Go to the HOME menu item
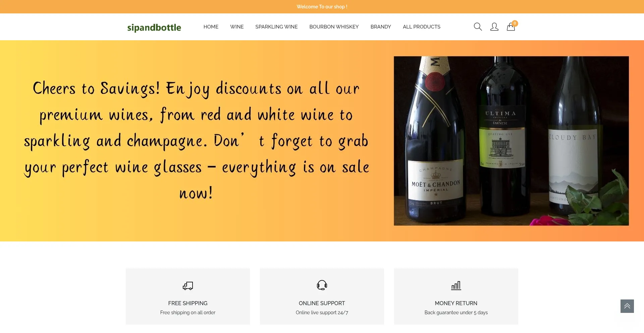Screen dimensions: 644x333 [x=211, y=27]
